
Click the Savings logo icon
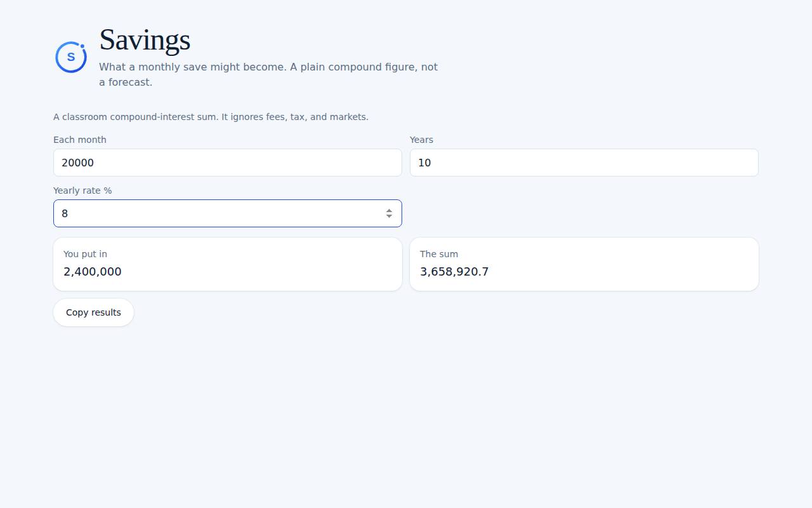(71, 57)
